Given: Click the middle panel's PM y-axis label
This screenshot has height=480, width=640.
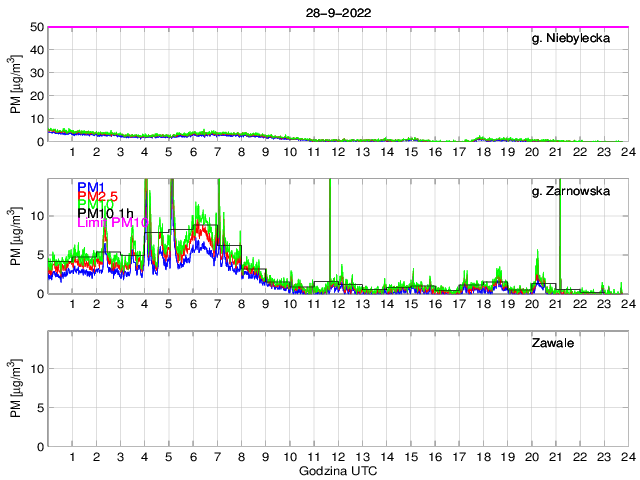Looking at the screenshot, I should pos(14,237).
